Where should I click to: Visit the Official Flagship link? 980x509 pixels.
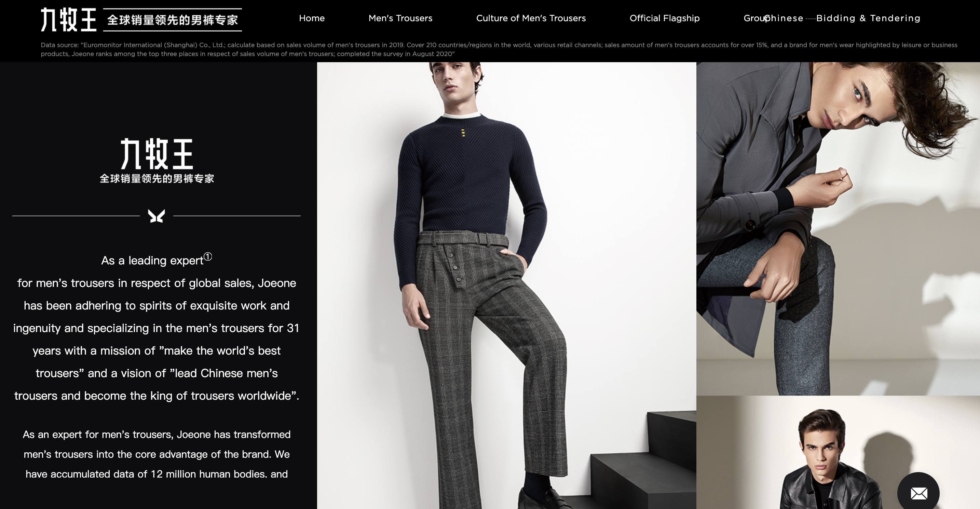click(664, 18)
